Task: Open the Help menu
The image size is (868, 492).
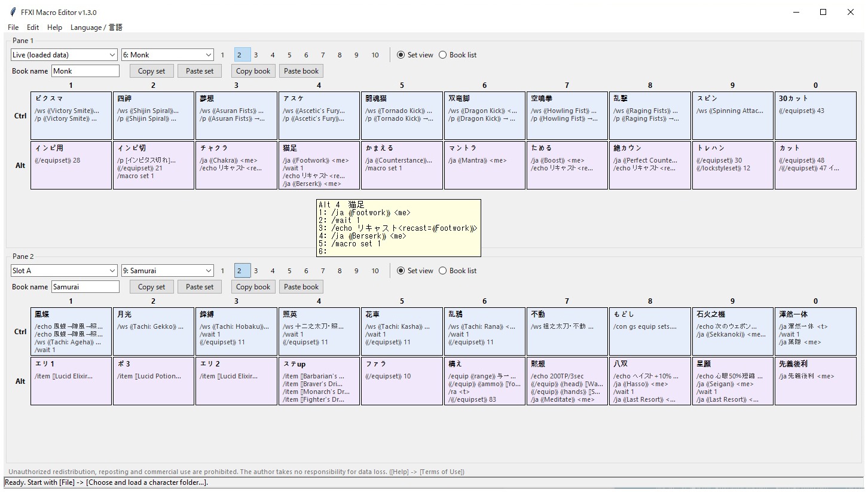Action: pyautogui.click(x=54, y=27)
